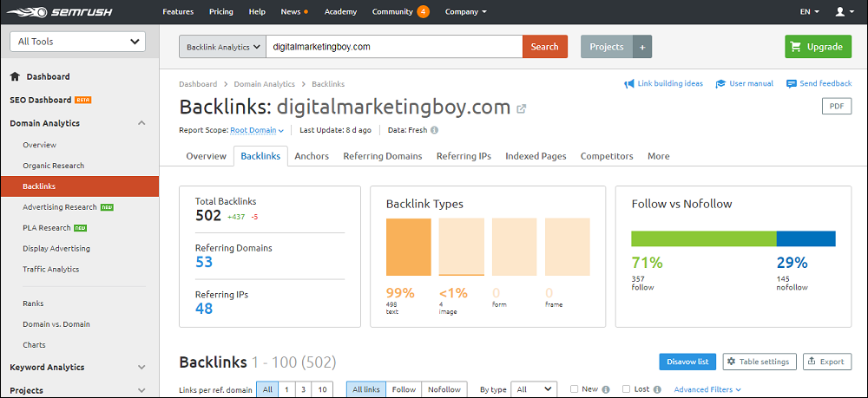
Task: Switch to the Referring IPs tab
Action: pos(464,156)
